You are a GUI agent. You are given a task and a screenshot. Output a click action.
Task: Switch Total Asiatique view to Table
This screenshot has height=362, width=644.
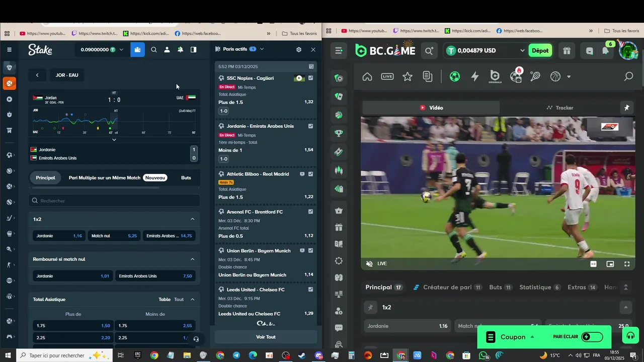(x=165, y=300)
